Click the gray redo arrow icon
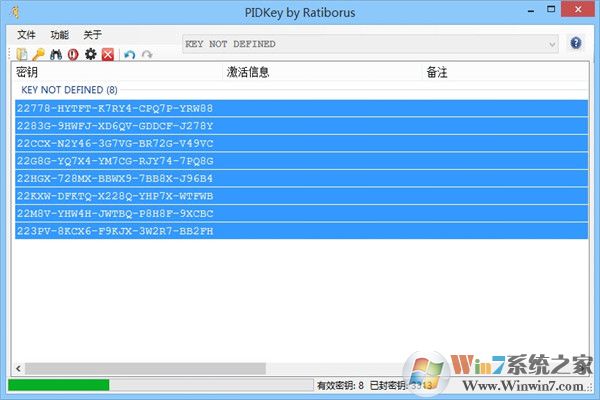600x400 pixels. 147,55
